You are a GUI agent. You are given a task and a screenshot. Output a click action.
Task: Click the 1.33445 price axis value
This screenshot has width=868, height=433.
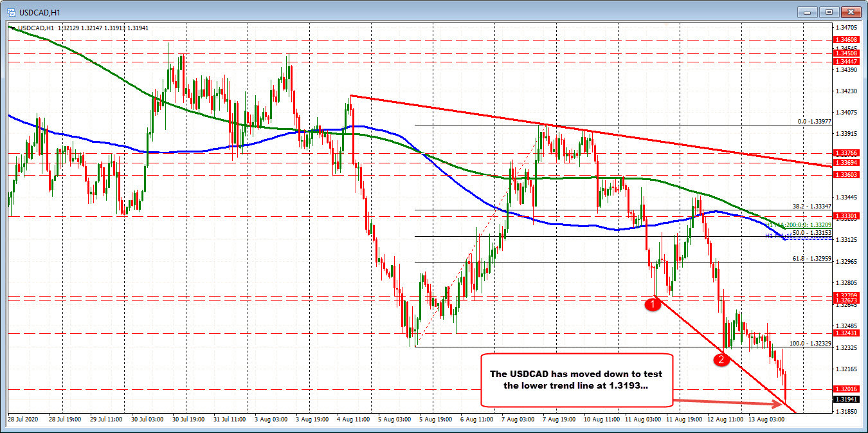[846, 197]
